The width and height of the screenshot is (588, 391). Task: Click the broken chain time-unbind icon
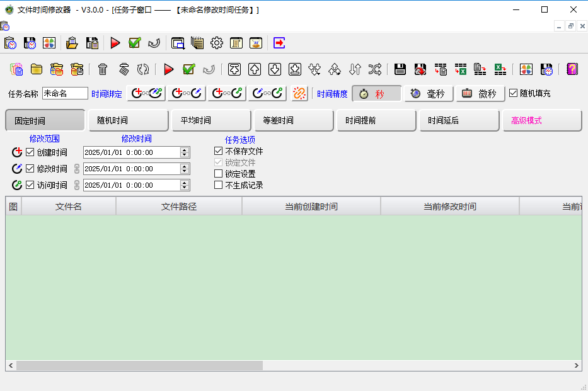tap(299, 93)
